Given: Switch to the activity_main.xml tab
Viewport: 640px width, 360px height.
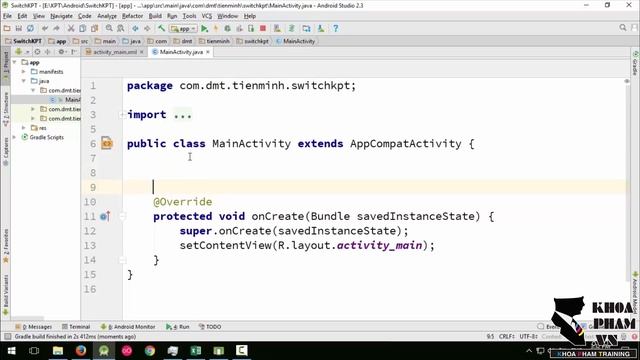Looking at the screenshot, I should [x=114, y=52].
